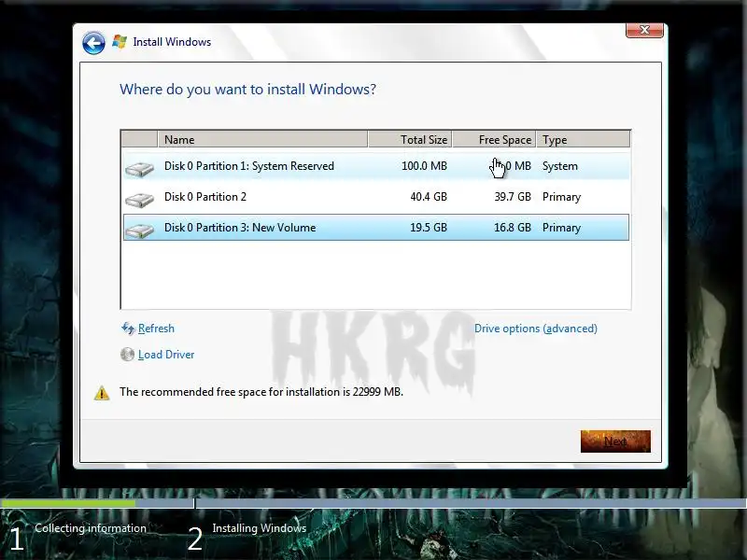Click the Install Windows title text
Image resolution: width=747 pixels, height=560 pixels.
(172, 42)
